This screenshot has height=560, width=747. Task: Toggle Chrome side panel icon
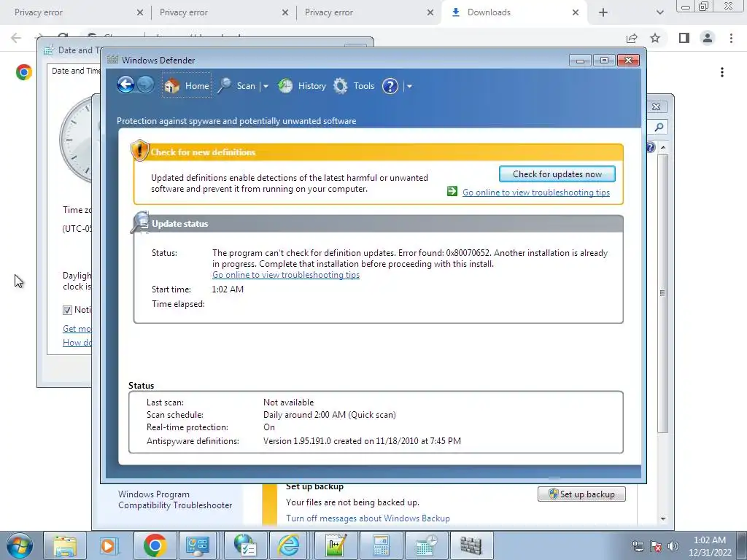684,38
